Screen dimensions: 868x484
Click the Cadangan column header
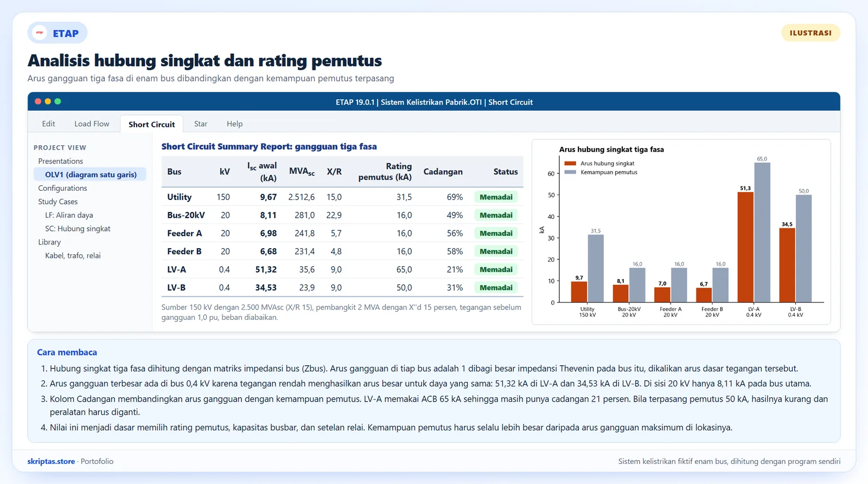tap(443, 172)
